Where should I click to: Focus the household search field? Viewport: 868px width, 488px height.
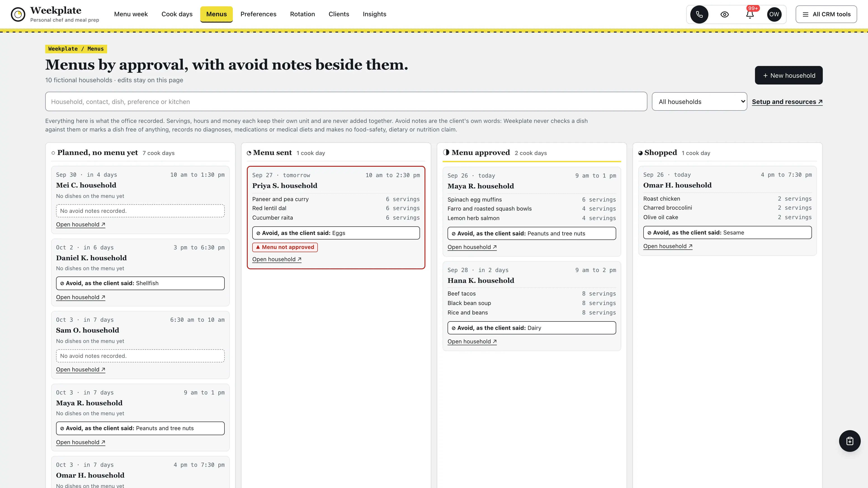pos(346,102)
